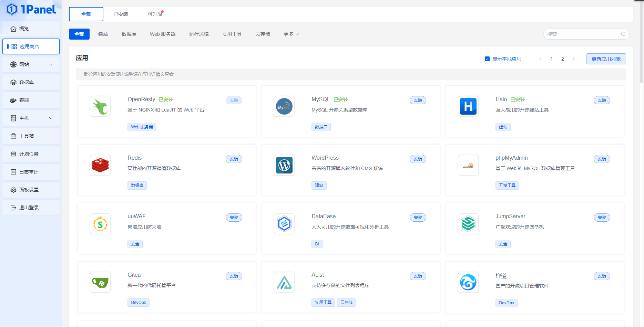This screenshot has height=327, width=644.
Task: Filter apps by 实用工具 category tab
Action: point(232,34)
